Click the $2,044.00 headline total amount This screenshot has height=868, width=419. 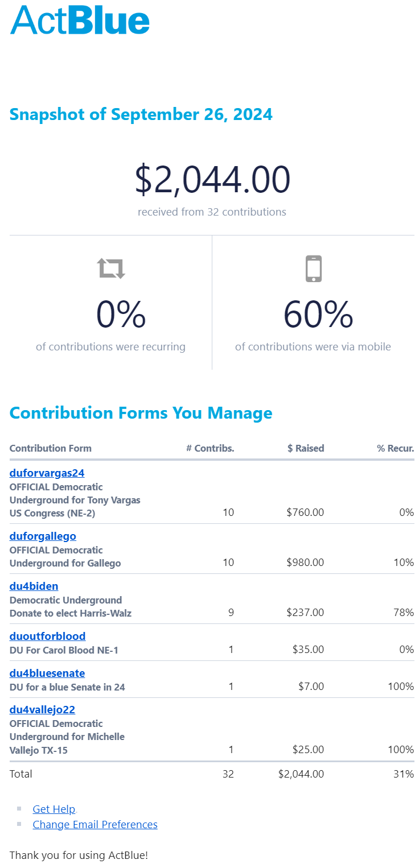tap(212, 180)
